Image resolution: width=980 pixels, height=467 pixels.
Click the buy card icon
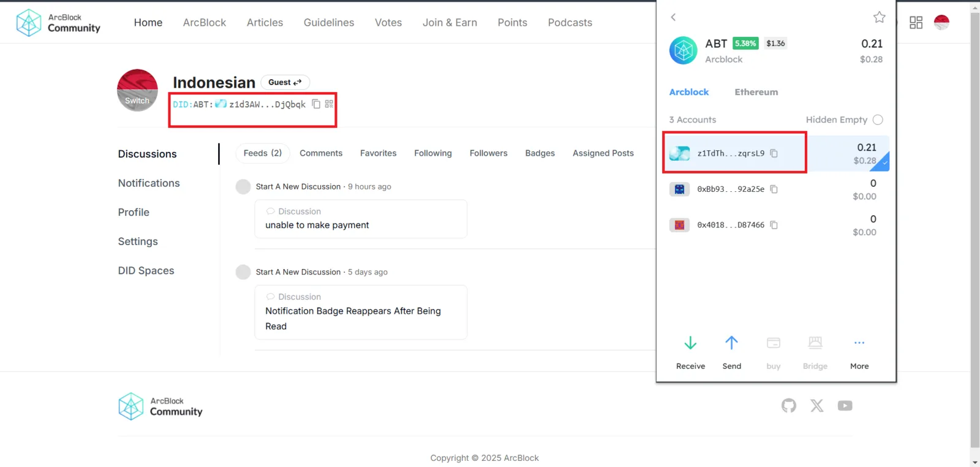774,343
